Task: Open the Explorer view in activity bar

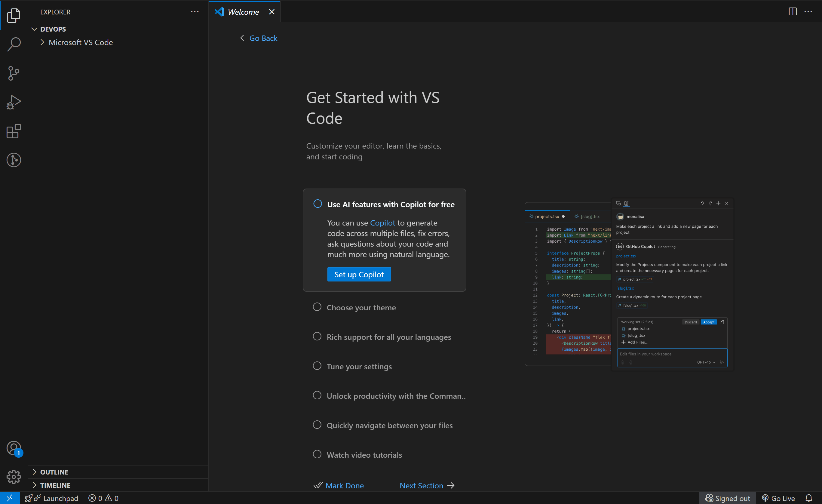Action: point(14,15)
